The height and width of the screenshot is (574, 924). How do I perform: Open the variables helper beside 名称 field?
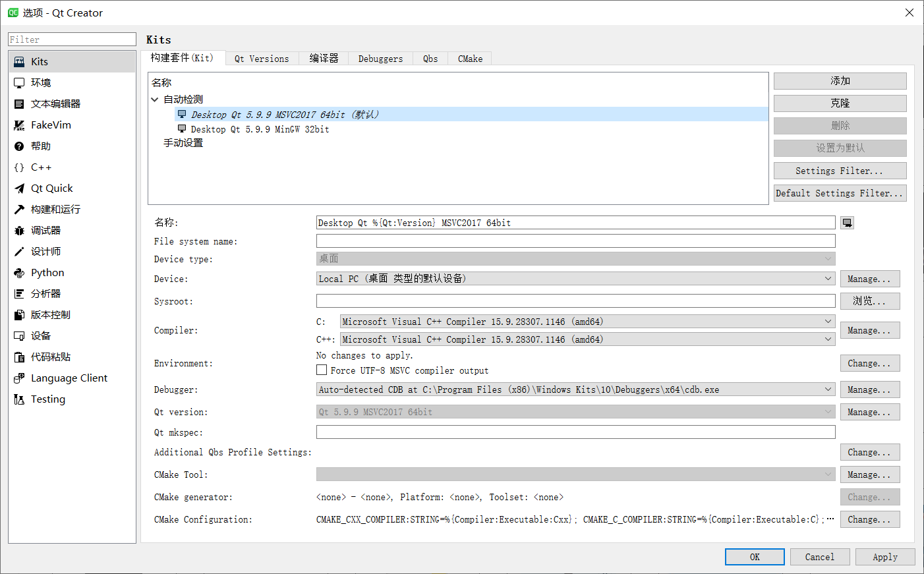click(x=847, y=222)
